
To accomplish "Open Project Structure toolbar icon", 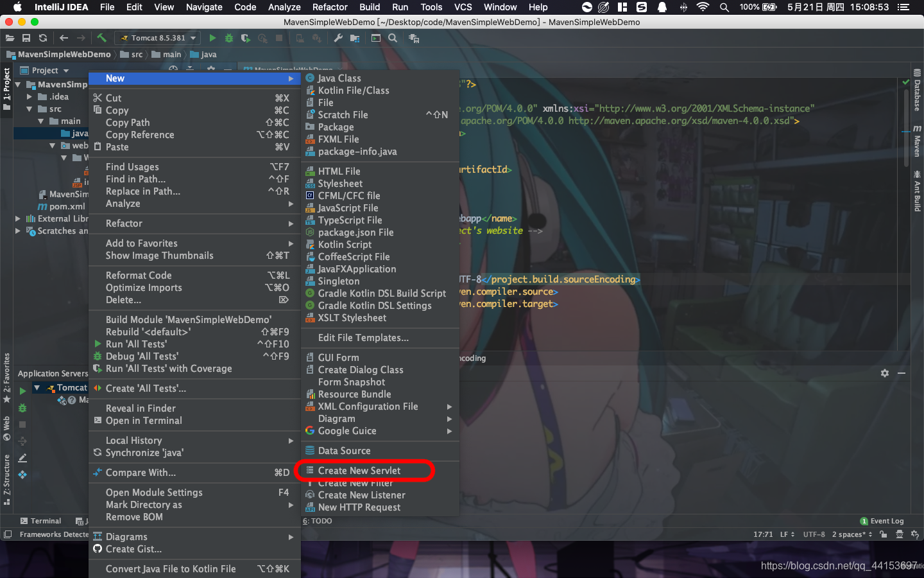I will point(355,38).
